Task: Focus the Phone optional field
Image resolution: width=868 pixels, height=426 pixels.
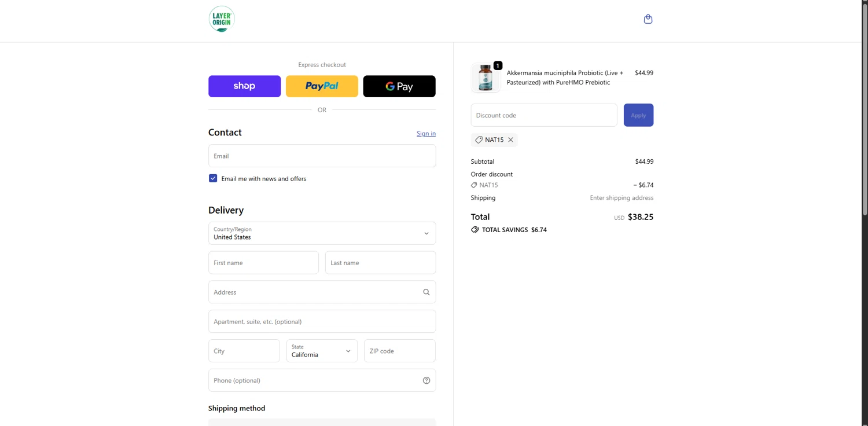Action: click(322, 380)
